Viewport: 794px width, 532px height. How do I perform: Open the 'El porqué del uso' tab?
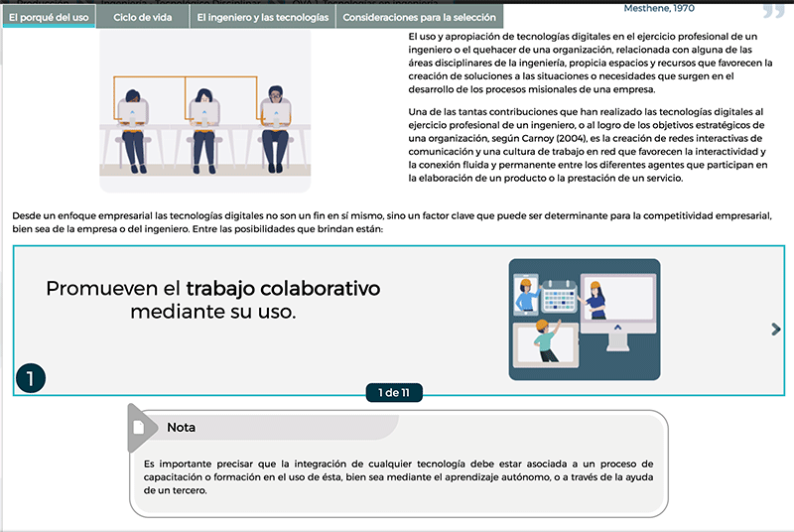[48, 17]
